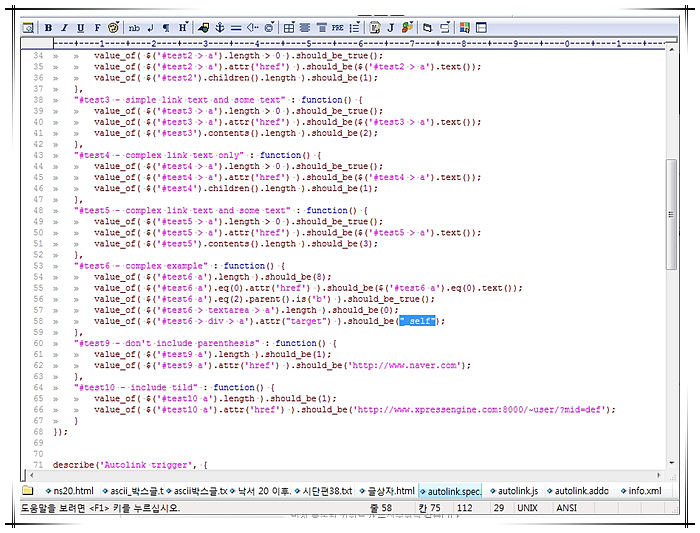Open the colorful form controls dropdown icon
Screen dimensions: 700x533
coord(407,28)
